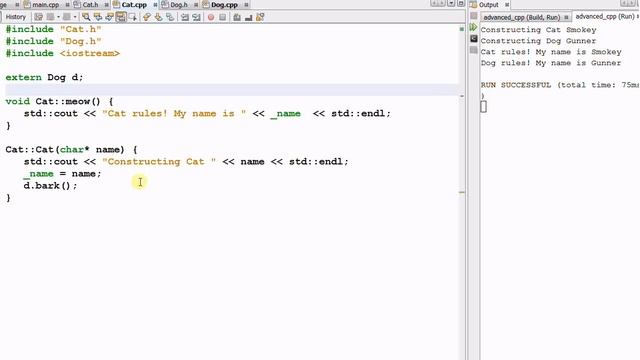This screenshot has height=360, width=640.
Task: Click 'Constructing Cat Smokey' output line
Action: [538, 30]
